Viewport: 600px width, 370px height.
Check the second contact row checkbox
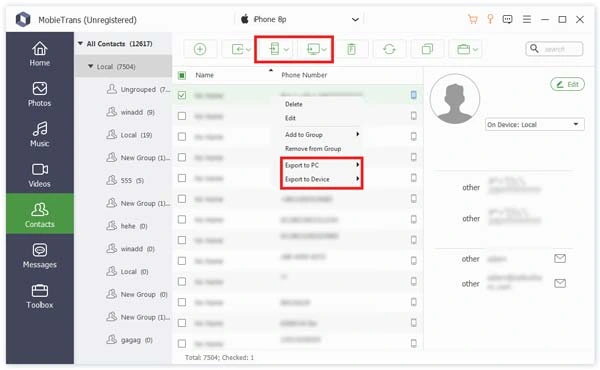tap(182, 116)
